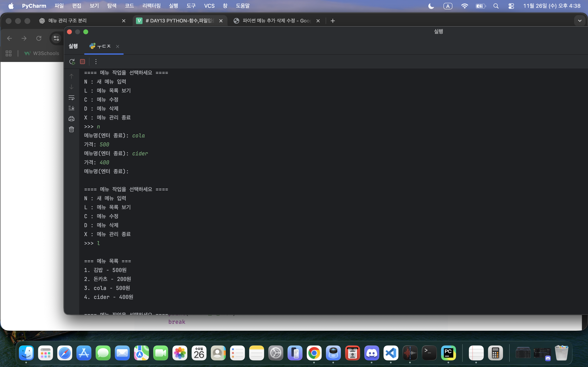Viewport: 588px width, 367px height.
Task: Open the VCS menu
Action: [x=209, y=6]
